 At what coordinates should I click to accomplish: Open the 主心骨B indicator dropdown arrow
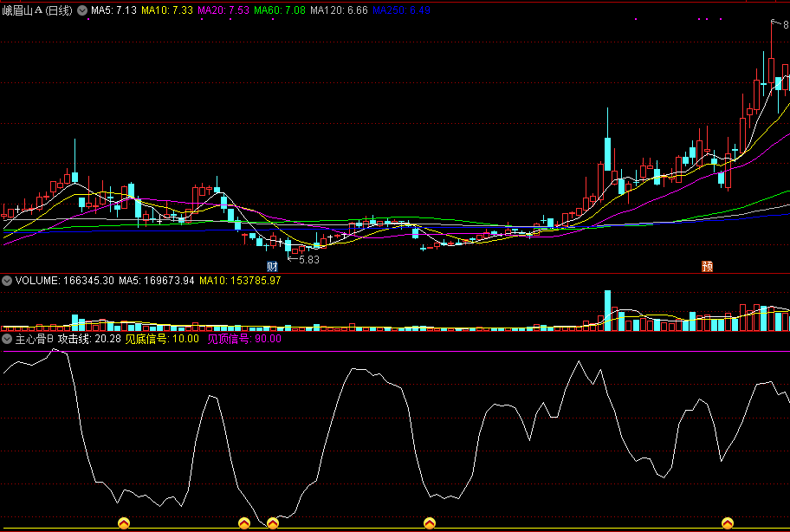7,339
